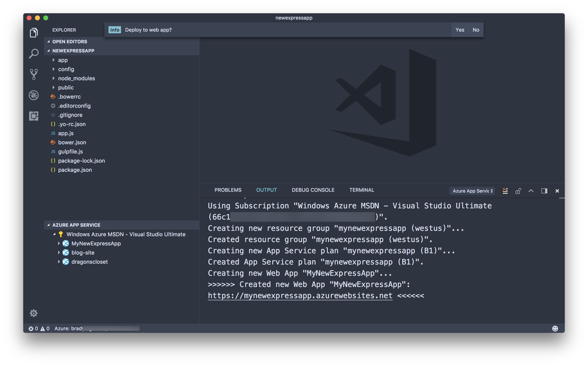Open the Extensions view

[34, 116]
